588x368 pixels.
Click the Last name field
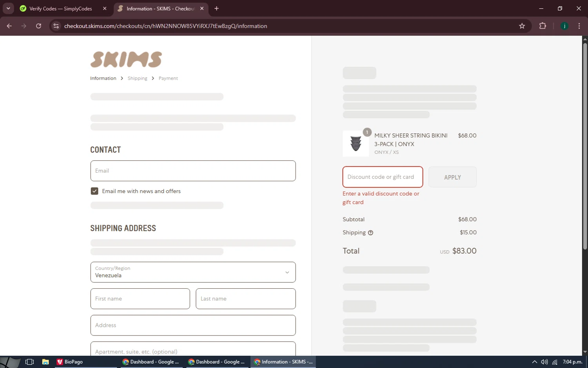click(245, 299)
